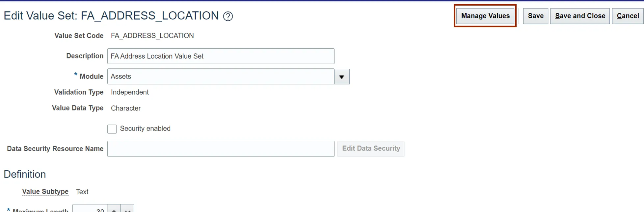Click the Edit Value Set page title
Screen dimensions: 644x212
(111, 16)
